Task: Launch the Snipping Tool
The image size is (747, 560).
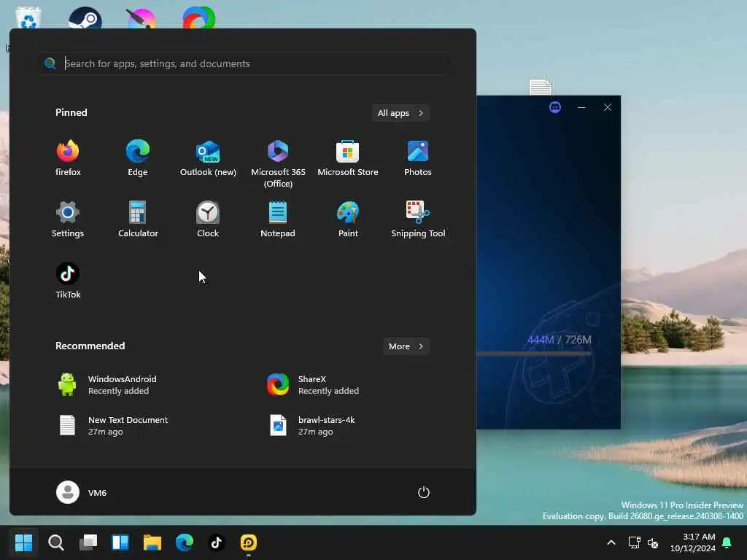Action: tap(418, 219)
